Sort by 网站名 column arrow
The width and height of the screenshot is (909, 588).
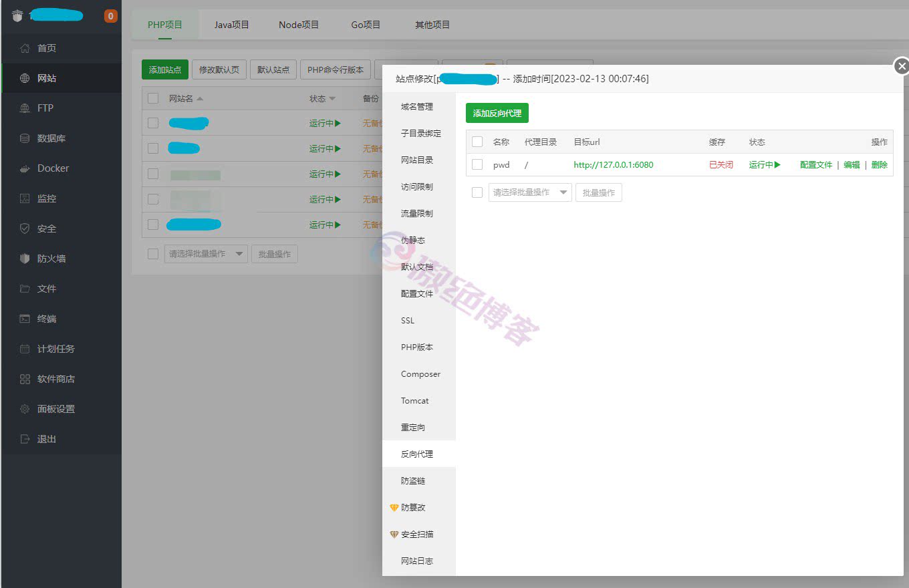point(200,99)
